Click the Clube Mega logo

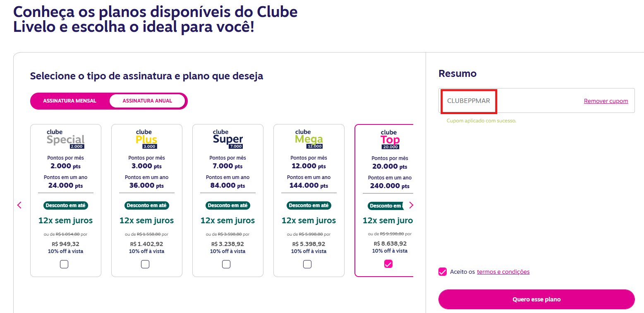[309, 139]
